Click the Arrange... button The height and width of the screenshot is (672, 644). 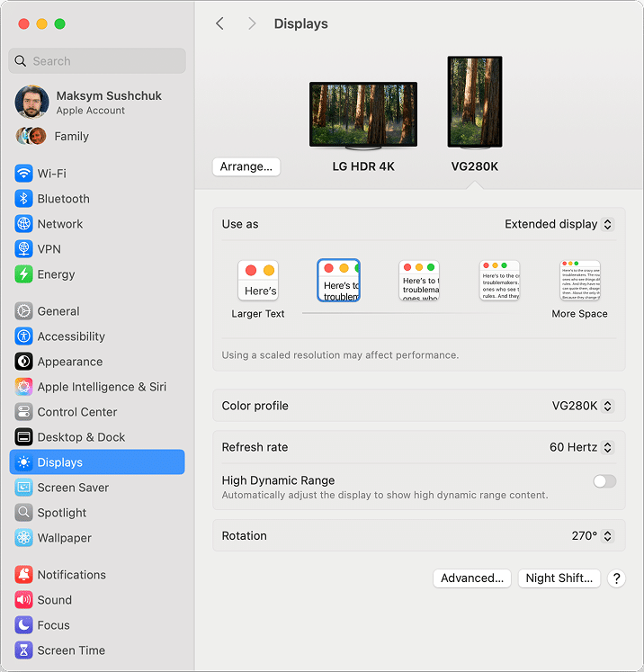246,166
